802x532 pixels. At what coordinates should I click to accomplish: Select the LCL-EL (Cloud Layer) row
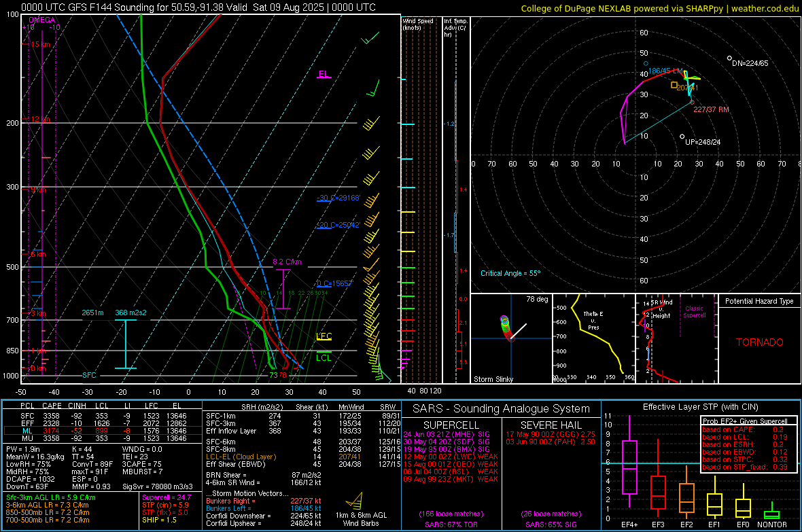[303, 457]
